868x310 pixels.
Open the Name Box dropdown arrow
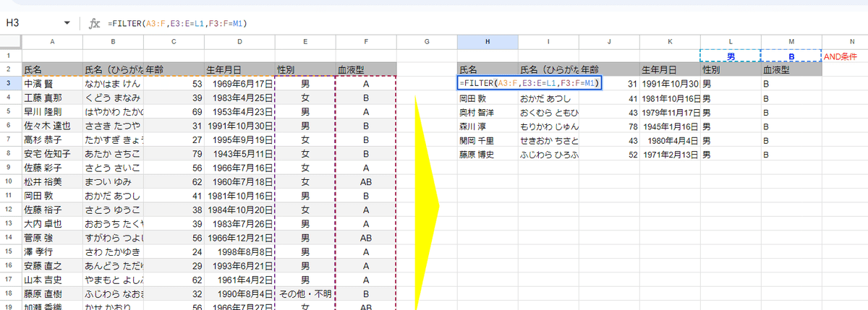pyautogui.click(x=67, y=23)
